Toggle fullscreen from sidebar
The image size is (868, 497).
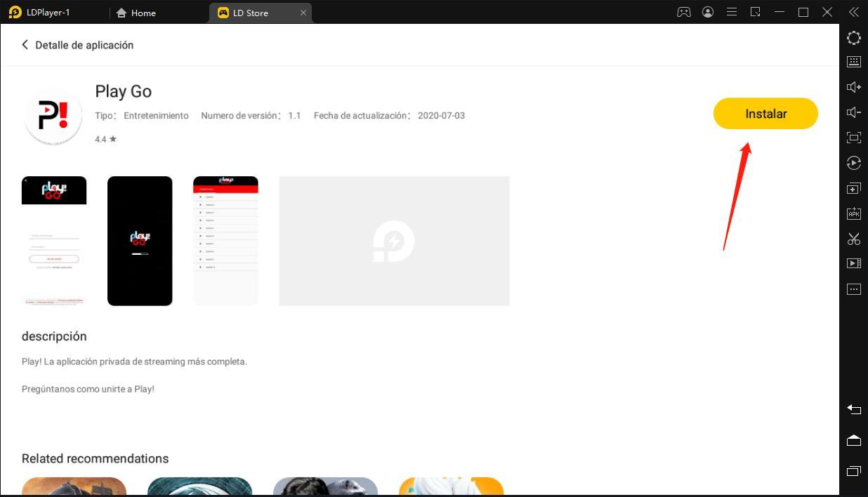tap(854, 138)
